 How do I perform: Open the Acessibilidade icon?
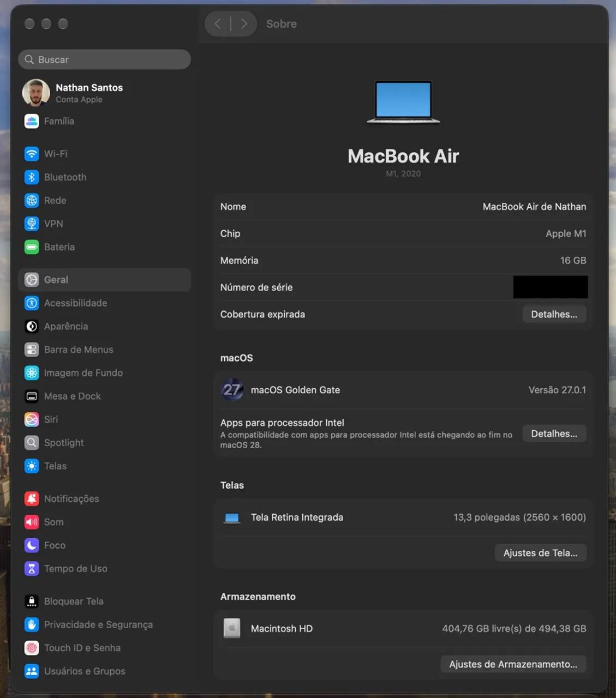pyautogui.click(x=32, y=303)
